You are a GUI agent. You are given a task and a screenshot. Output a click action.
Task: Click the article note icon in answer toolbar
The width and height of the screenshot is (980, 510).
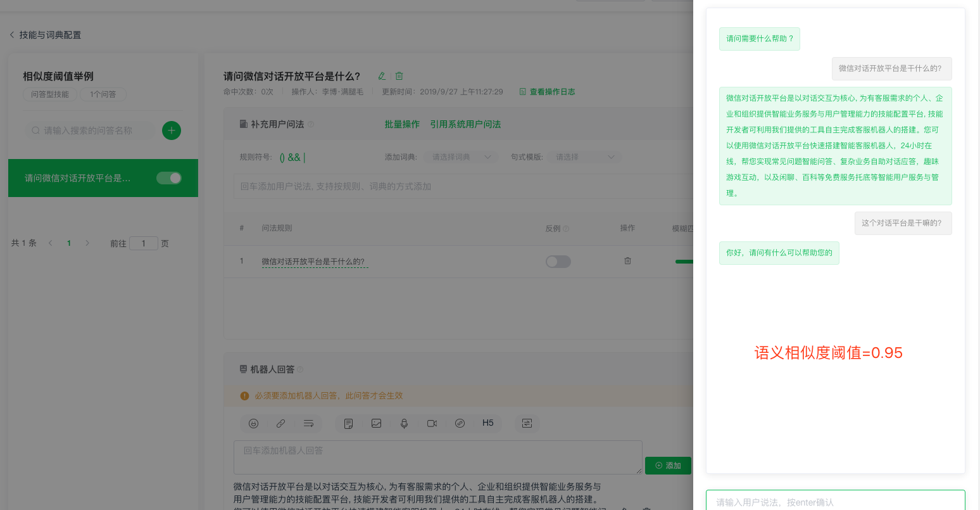(x=348, y=423)
